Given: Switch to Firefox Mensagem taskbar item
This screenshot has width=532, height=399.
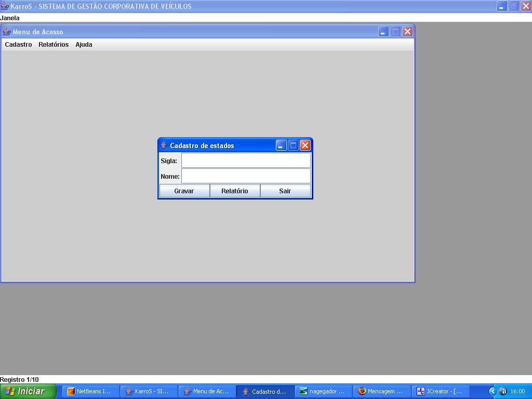Looking at the screenshot, I should 382,391.
